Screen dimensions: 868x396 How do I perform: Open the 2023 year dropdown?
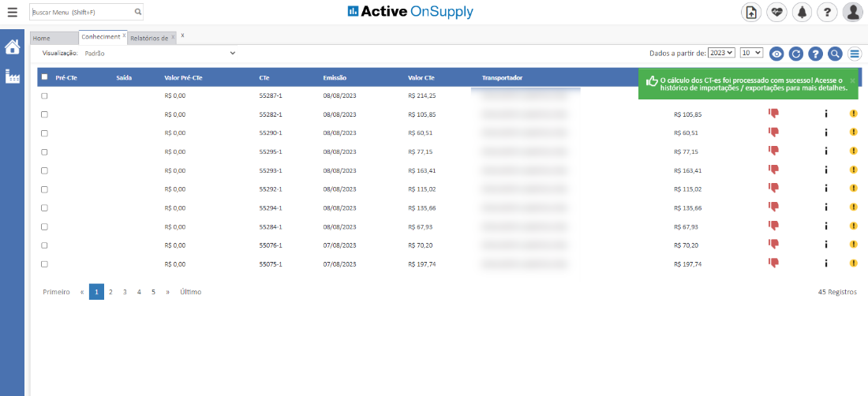click(x=721, y=53)
